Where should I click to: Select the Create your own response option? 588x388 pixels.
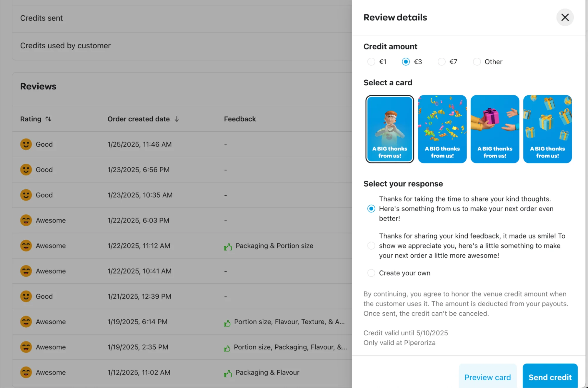[371, 273]
